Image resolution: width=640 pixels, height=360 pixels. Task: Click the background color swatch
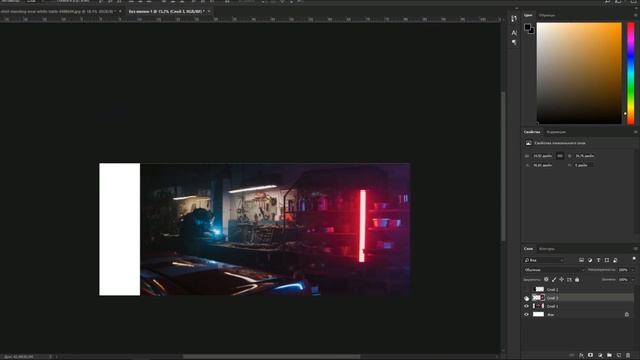532,31
